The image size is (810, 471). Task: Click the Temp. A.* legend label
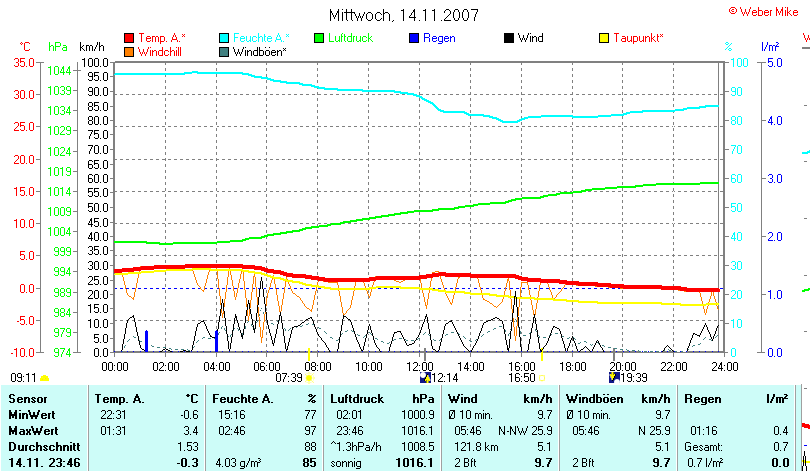pyautogui.click(x=162, y=38)
